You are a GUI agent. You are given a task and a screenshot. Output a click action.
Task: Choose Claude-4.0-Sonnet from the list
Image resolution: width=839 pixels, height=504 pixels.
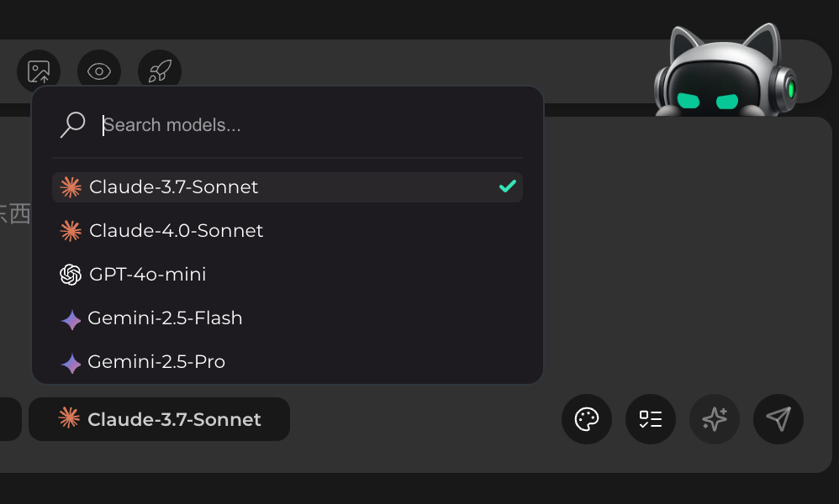(x=177, y=231)
